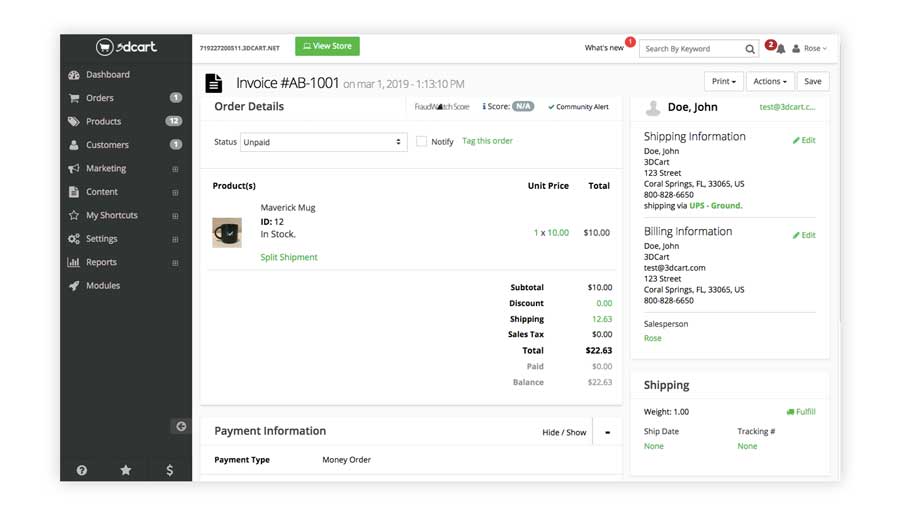This screenshot has height=515, width=900.
Task: Select Modules in the sidebar
Action: point(103,285)
